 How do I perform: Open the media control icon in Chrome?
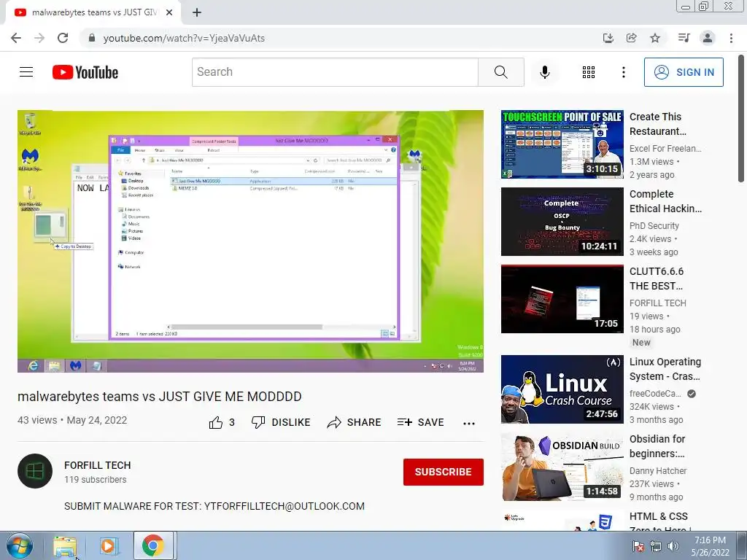coord(684,38)
